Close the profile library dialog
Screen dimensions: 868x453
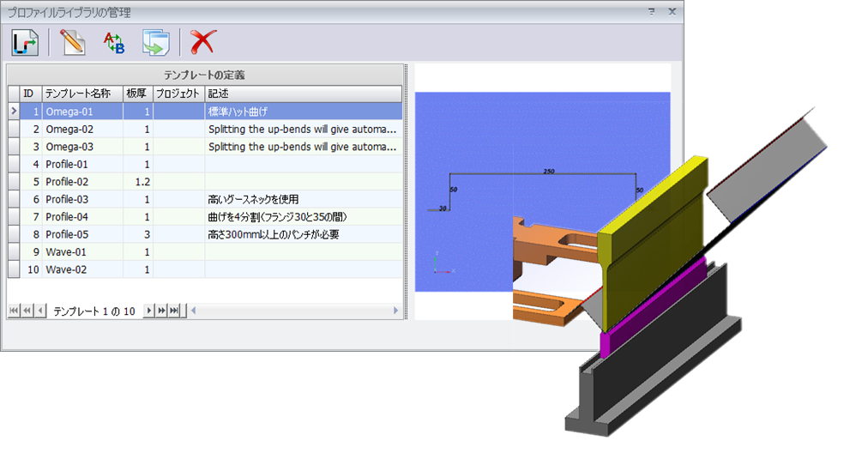tap(672, 12)
